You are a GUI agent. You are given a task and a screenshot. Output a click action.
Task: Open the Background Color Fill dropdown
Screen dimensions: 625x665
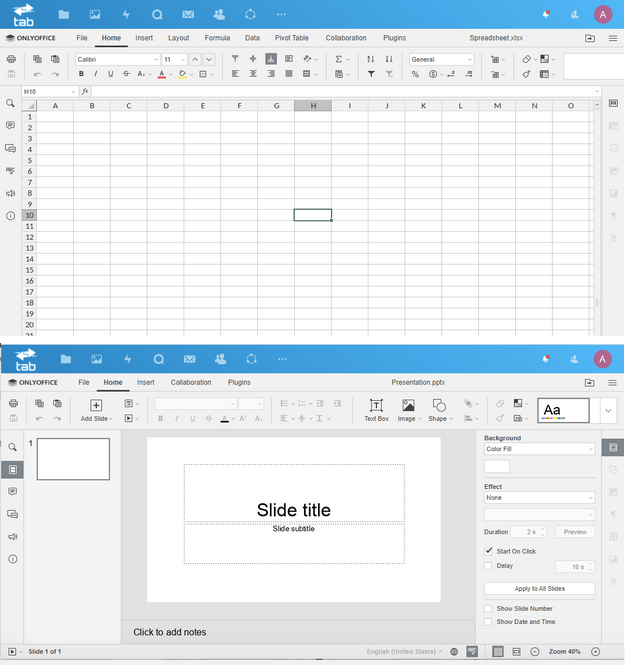539,449
